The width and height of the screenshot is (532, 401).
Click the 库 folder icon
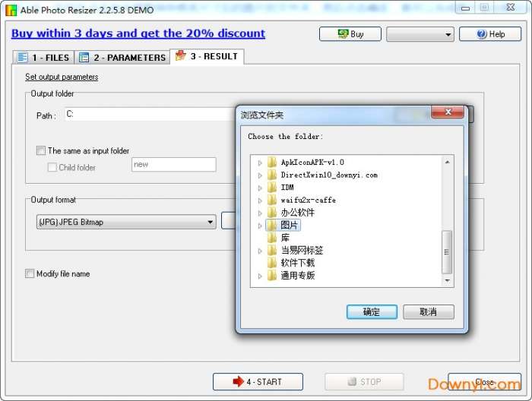pos(272,238)
